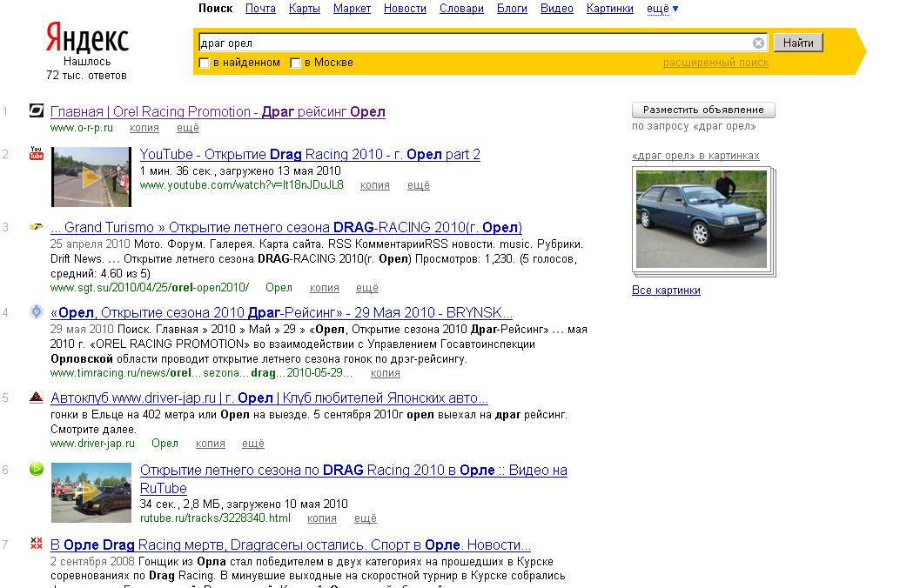The width and height of the screenshot is (900, 588).
Task: Switch to Картинки tab
Action: 610,9
